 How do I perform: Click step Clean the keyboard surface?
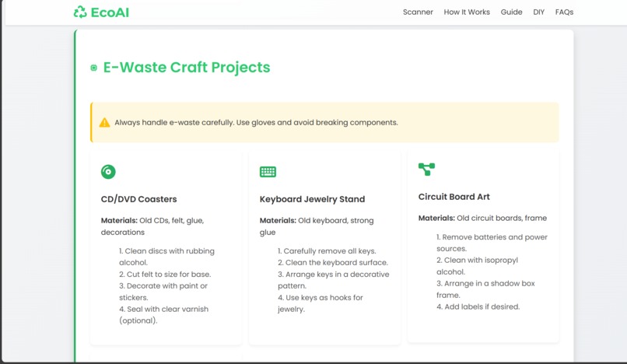coord(333,263)
